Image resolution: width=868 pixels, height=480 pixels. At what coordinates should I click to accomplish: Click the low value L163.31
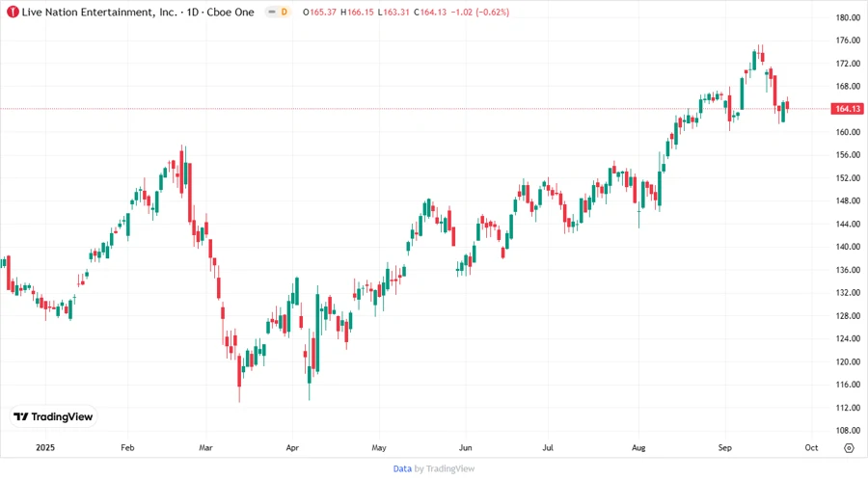[x=393, y=13]
